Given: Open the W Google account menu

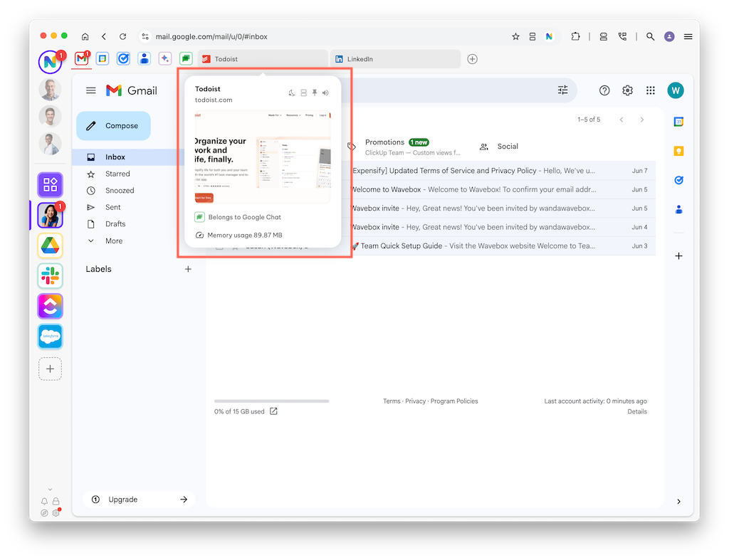Looking at the screenshot, I should (676, 90).
